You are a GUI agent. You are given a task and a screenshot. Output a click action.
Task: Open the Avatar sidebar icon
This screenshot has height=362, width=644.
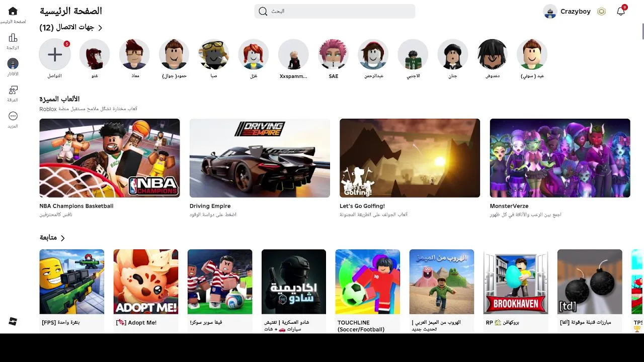coord(13,64)
